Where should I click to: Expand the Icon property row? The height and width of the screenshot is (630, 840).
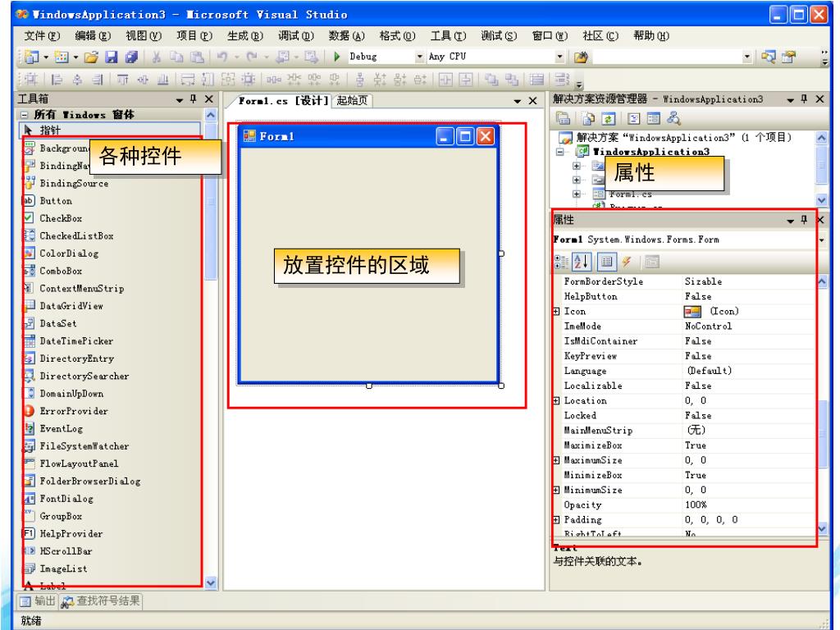[x=556, y=311]
